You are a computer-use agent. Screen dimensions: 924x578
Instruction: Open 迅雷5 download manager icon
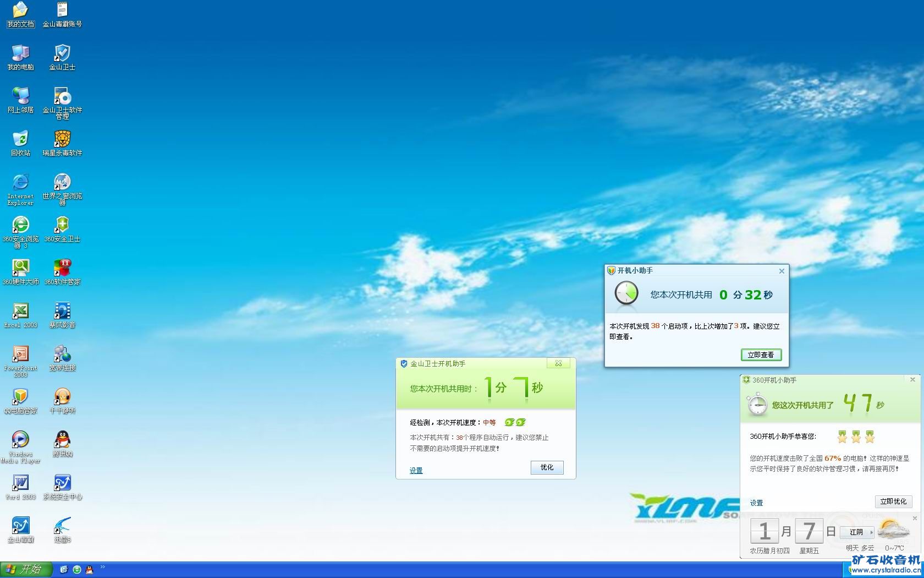point(62,526)
